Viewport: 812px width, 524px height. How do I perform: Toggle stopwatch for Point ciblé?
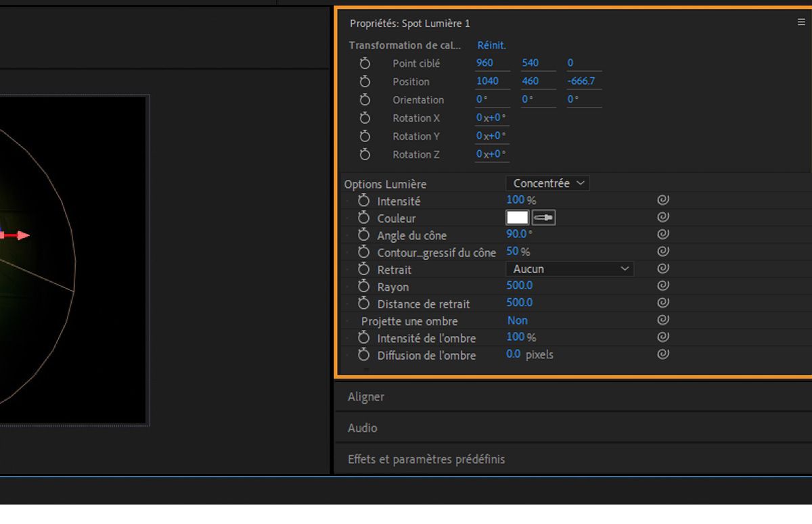(365, 63)
